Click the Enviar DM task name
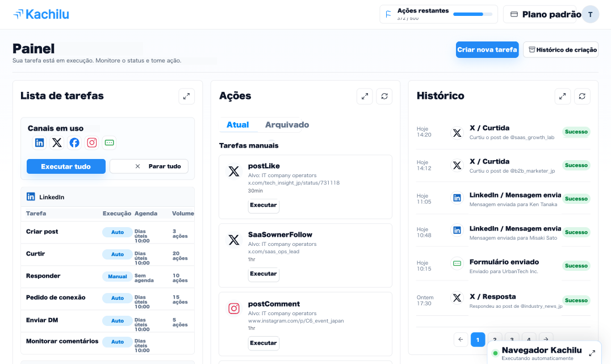The height and width of the screenshot is (364, 611). pyautogui.click(x=42, y=320)
